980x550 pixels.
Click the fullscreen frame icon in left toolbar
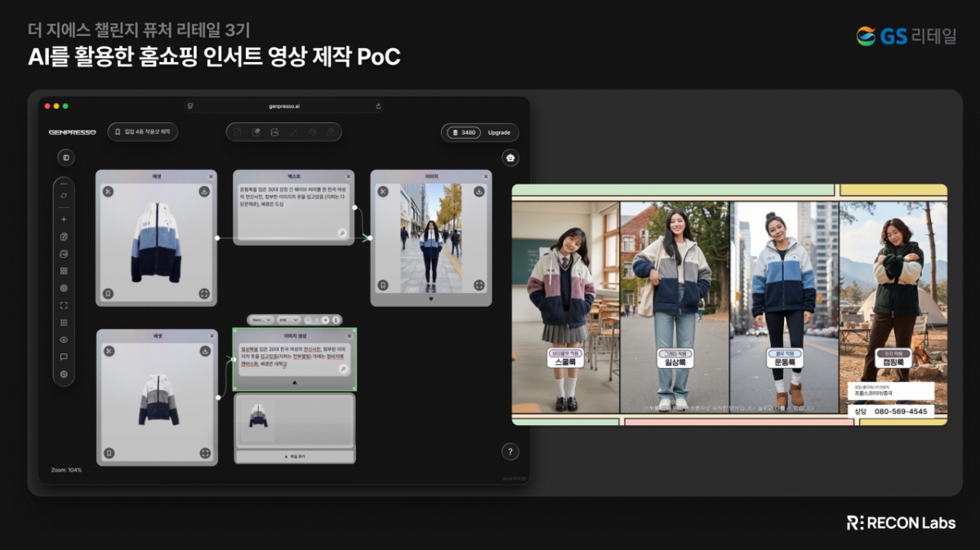coord(64,305)
